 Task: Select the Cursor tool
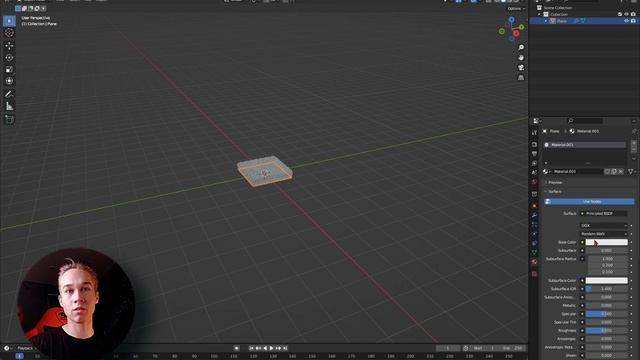[9, 33]
